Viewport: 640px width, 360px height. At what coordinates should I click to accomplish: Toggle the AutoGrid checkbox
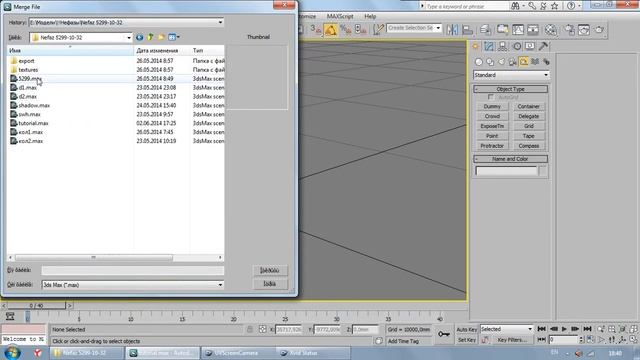click(x=491, y=97)
